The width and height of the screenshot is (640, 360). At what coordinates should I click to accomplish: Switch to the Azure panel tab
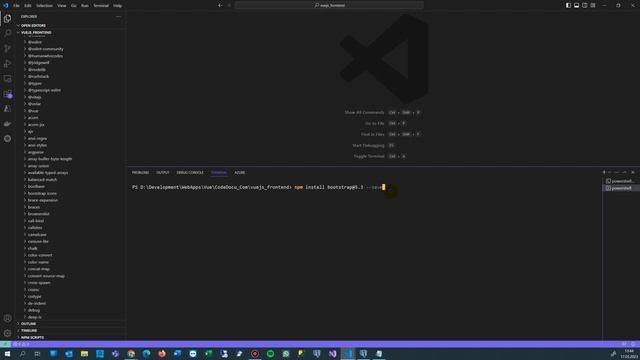pyautogui.click(x=240, y=173)
